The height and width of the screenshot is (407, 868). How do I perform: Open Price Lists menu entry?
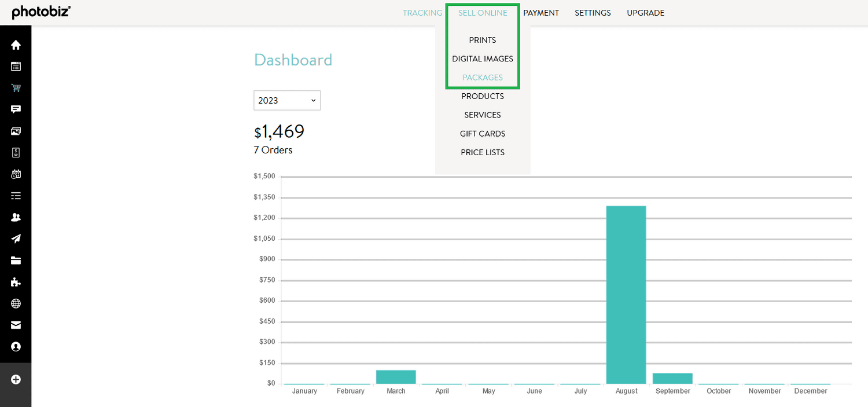click(483, 152)
